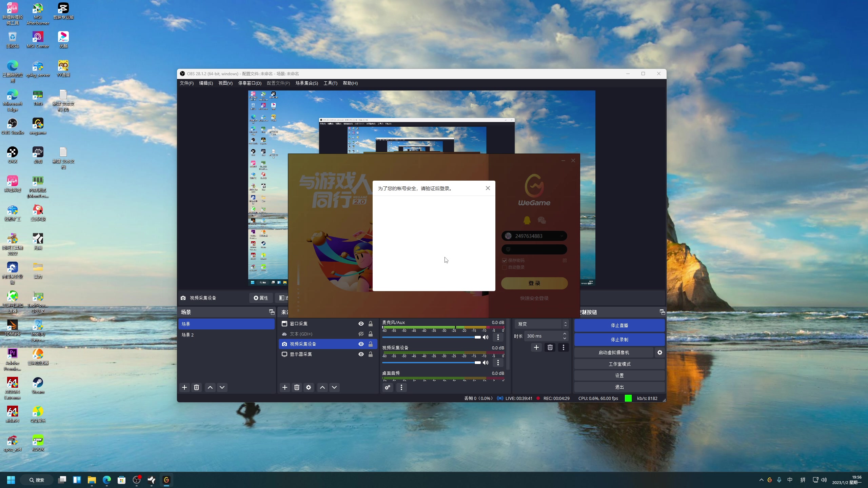Image resolution: width=868 pixels, height=488 pixels.
Task: Open source properties via the gear icon
Action: (x=309, y=387)
